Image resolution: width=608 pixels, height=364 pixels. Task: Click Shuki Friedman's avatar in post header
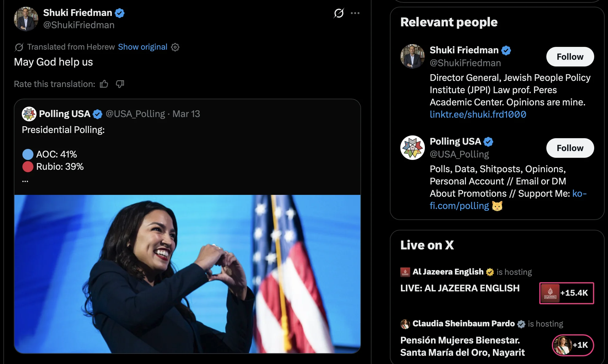pyautogui.click(x=26, y=19)
